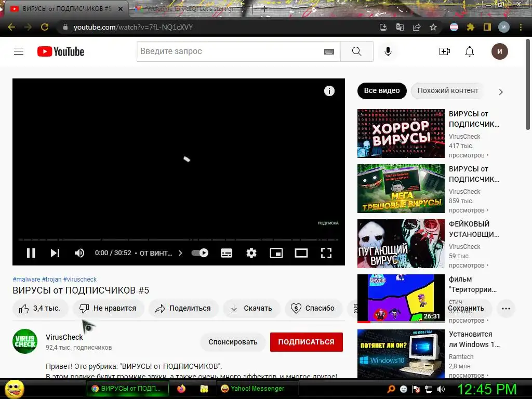This screenshot has width=532, height=399.
Task: Open the smiley Start button
Action: pos(14,389)
